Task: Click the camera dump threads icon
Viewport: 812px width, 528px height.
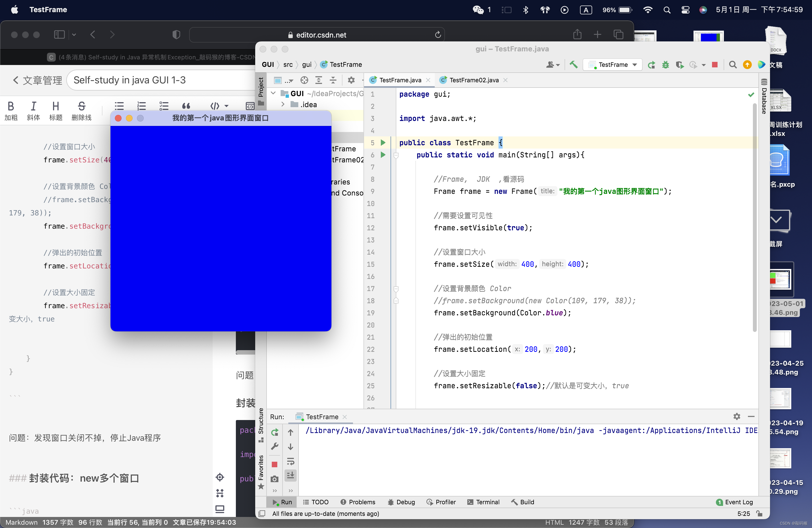Action: 275,479
